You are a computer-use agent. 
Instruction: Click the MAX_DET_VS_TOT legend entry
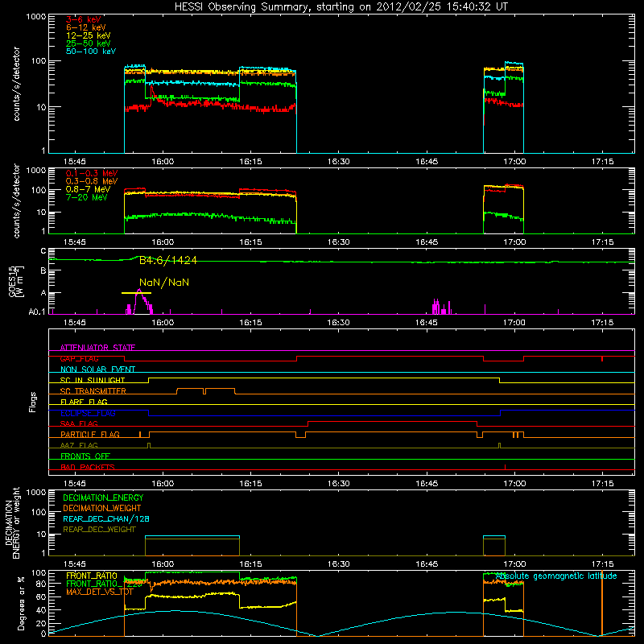[x=100, y=592]
